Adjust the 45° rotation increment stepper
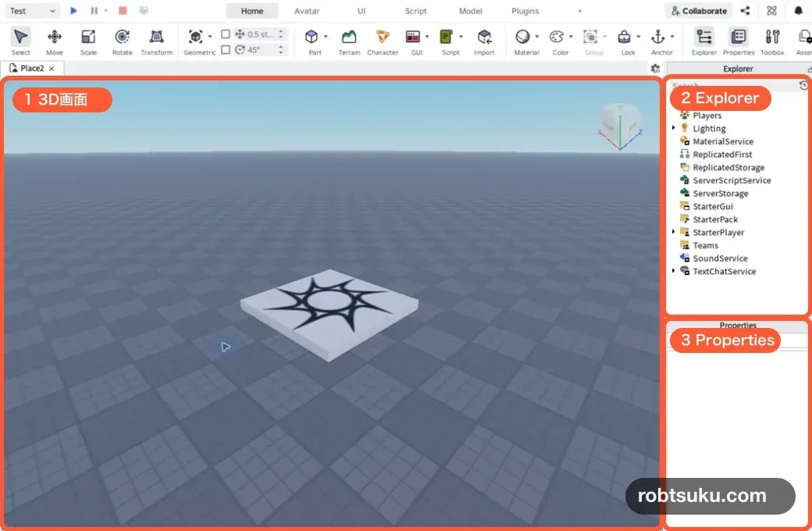The height and width of the screenshot is (531, 812). tap(280, 49)
